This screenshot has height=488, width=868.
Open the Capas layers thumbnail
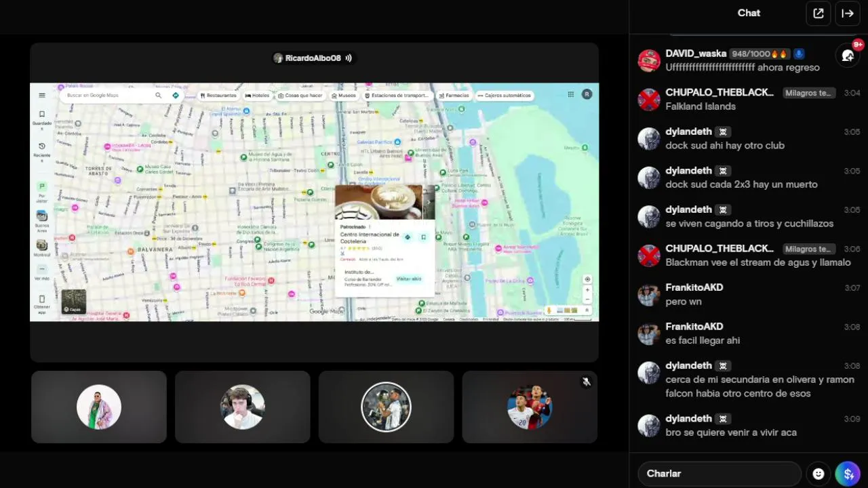[x=74, y=302]
